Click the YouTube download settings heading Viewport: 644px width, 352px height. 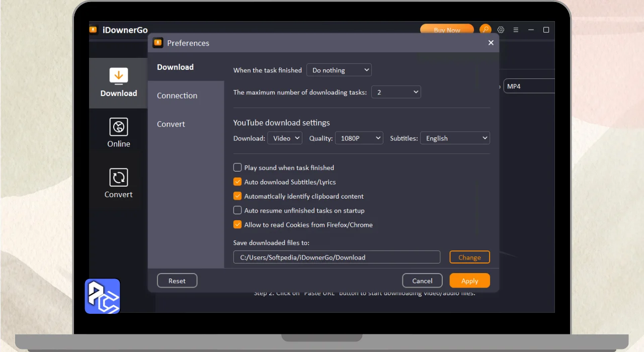tap(281, 123)
